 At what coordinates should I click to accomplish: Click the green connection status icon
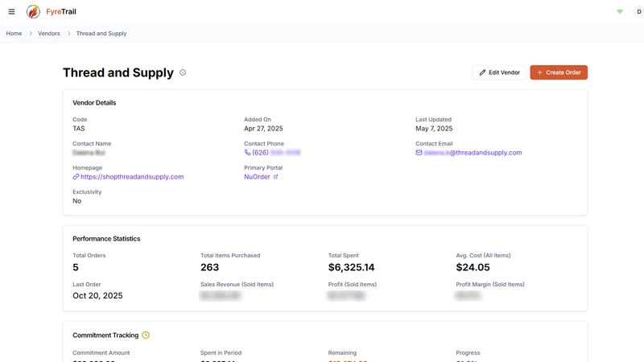point(620,11)
